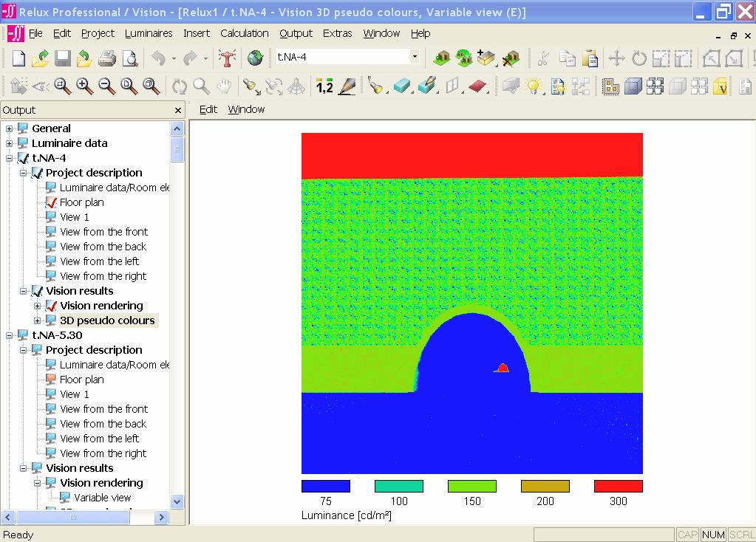The width and height of the screenshot is (756, 542).
Task: Click the red 300 legend swatch
Action: click(618, 486)
